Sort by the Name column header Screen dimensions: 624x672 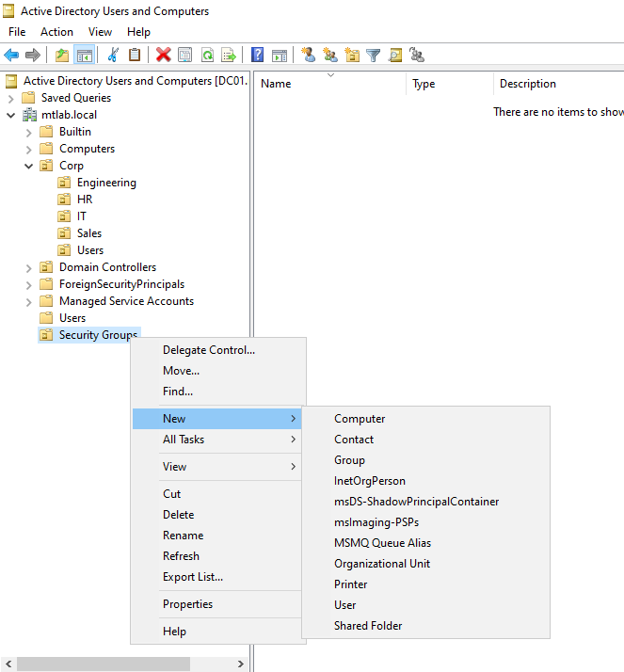click(330, 84)
